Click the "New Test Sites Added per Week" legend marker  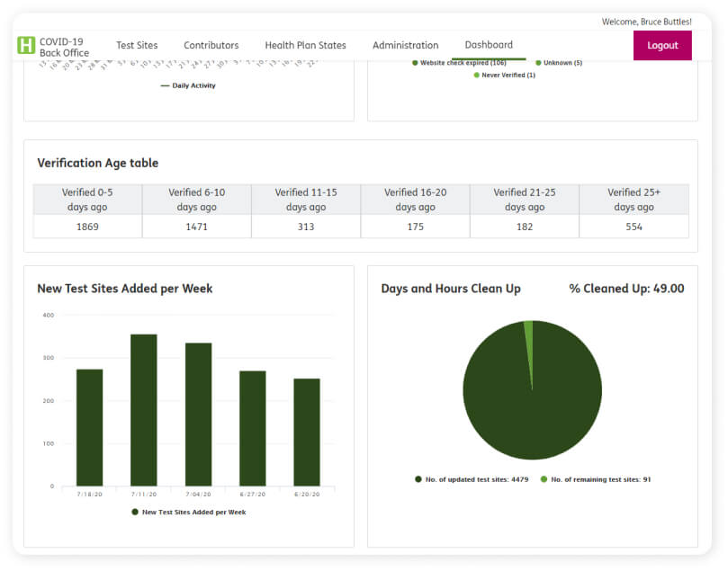pos(132,512)
